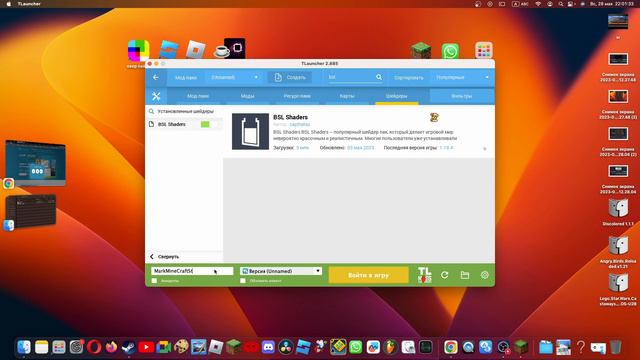Open the Популярные sort dropdown
The width and height of the screenshot is (640, 360).
[461, 77]
